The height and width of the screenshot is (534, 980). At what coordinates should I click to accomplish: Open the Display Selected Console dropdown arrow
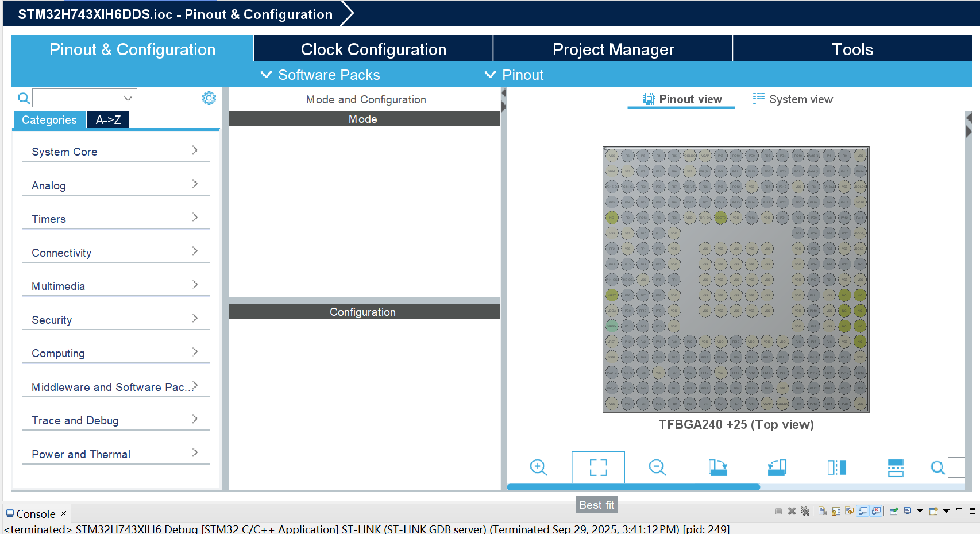(920, 511)
